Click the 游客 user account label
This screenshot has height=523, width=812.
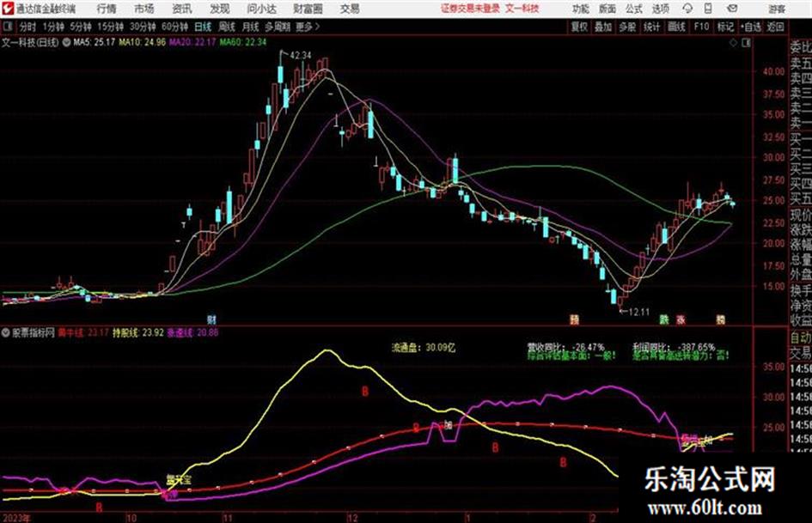point(777,9)
